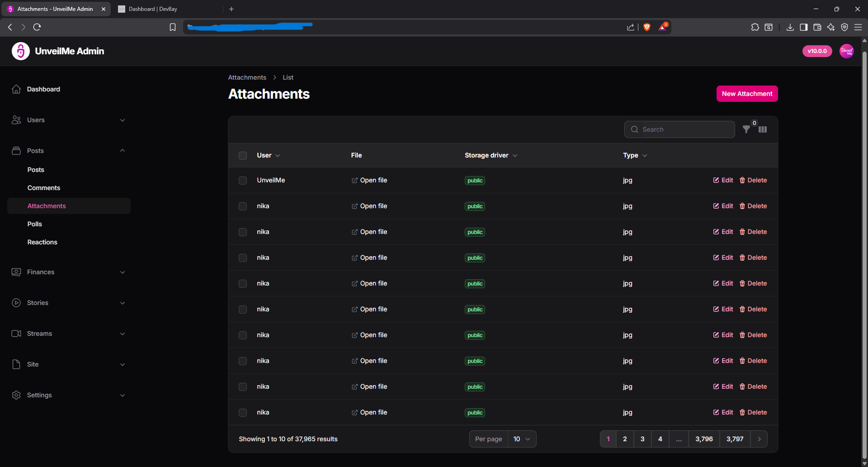The width and height of the screenshot is (868, 467).
Task: Open the column visibility selector
Action: pyautogui.click(x=763, y=129)
